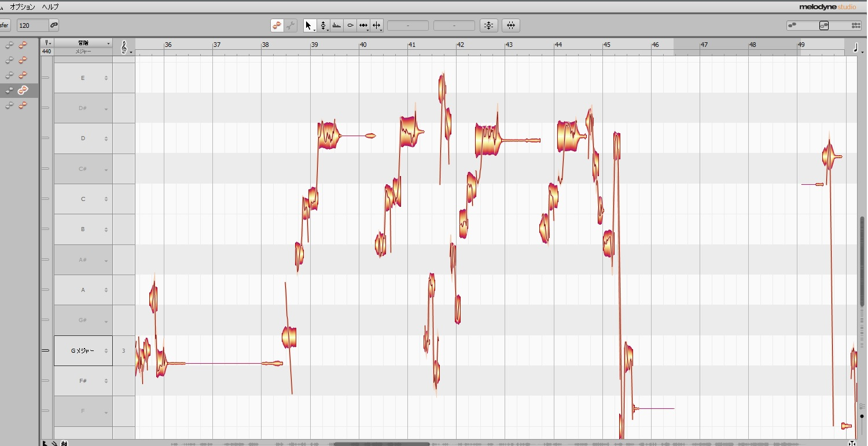Click the second tool inspector value field

tap(454, 25)
